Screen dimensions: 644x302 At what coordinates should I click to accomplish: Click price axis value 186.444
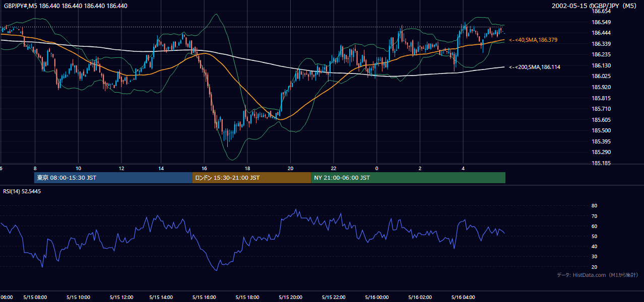coord(601,33)
